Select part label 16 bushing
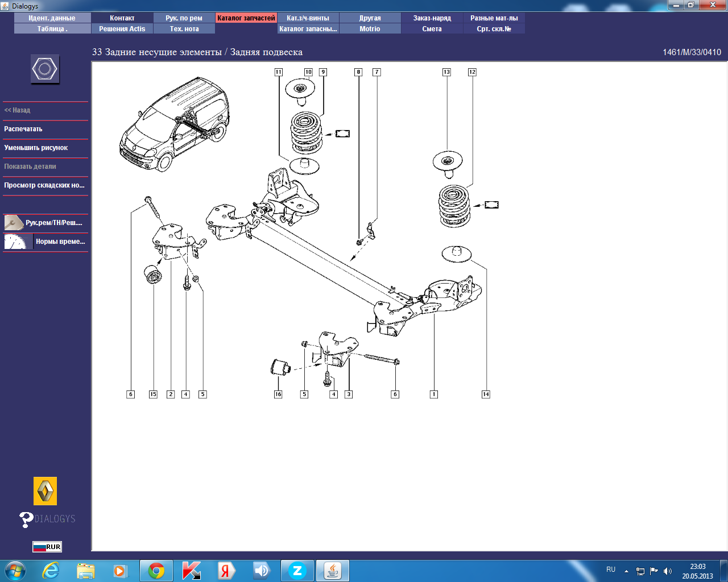This screenshot has width=728, height=582. pyautogui.click(x=278, y=394)
